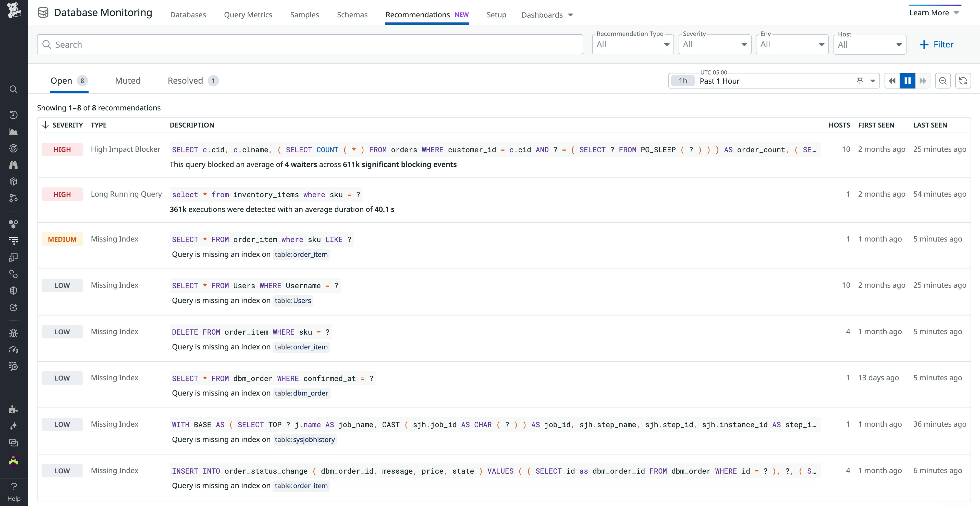Open the Dashboards navigation dropdown

[547, 15]
